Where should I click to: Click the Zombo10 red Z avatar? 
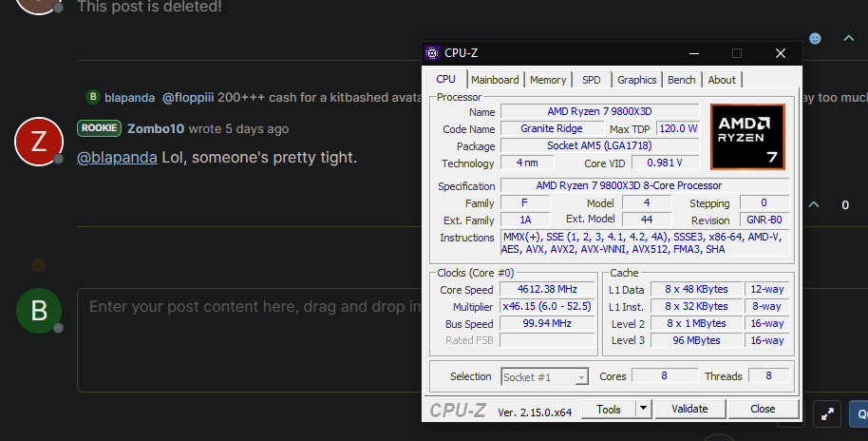coord(38,142)
